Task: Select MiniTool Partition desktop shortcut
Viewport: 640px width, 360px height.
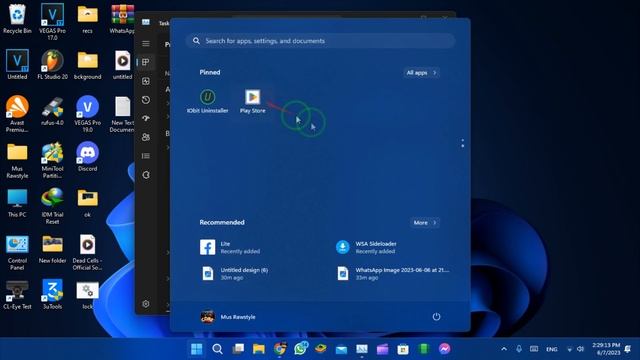Action: (52, 160)
